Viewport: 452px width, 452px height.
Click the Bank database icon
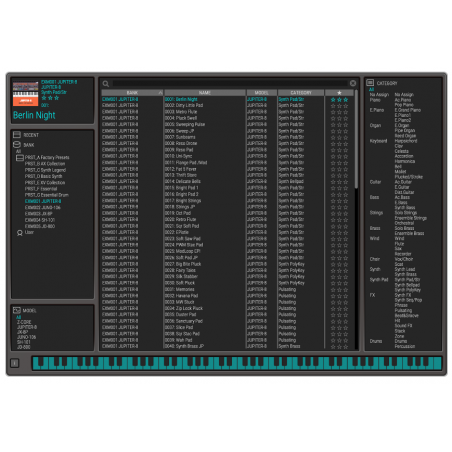[17, 145]
